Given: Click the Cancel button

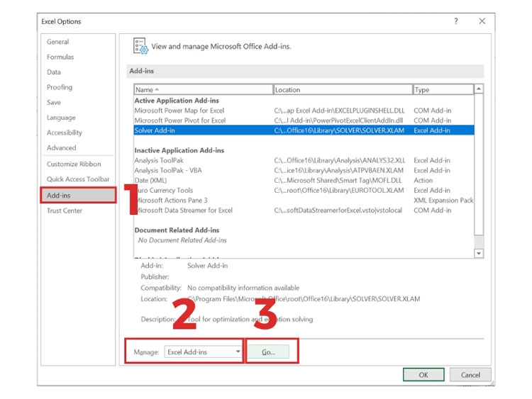Looking at the screenshot, I should click(470, 375).
